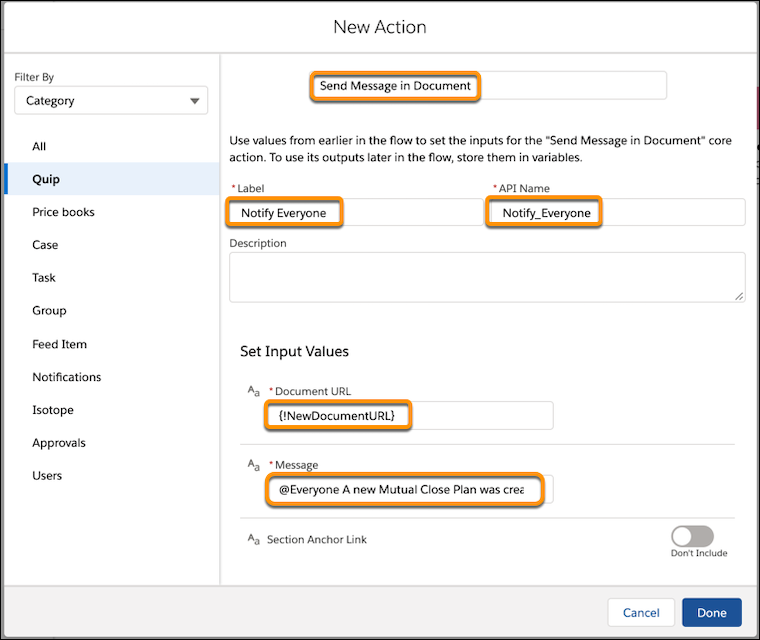Click the Don't Include label under toggle

click(x=699, y=553)
